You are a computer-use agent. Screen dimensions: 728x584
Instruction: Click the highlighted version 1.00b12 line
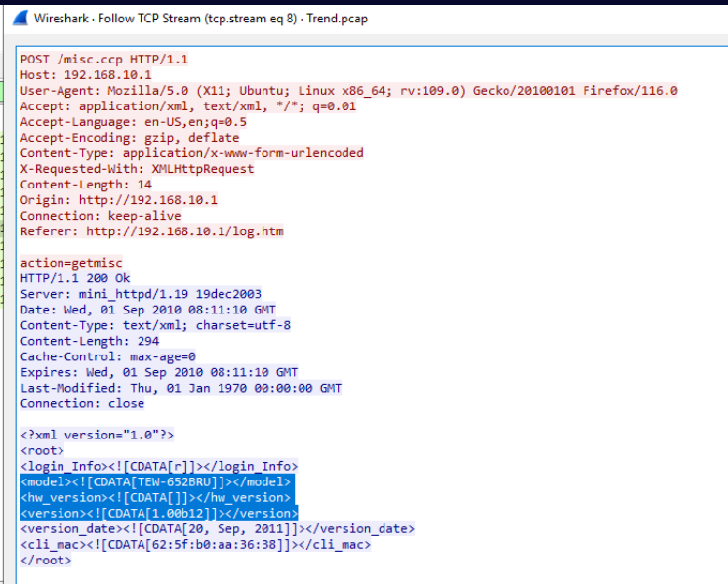[158, 513]
